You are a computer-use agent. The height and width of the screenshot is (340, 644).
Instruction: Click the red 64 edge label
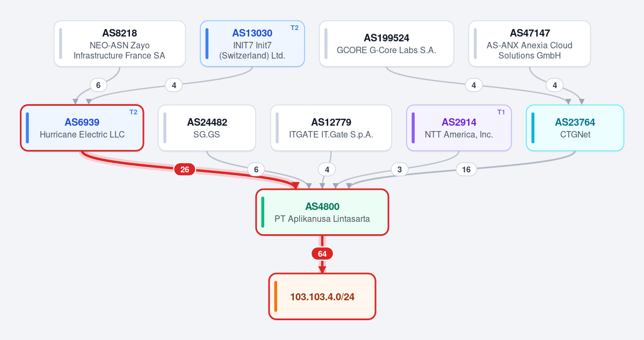[x=322, y=254]
